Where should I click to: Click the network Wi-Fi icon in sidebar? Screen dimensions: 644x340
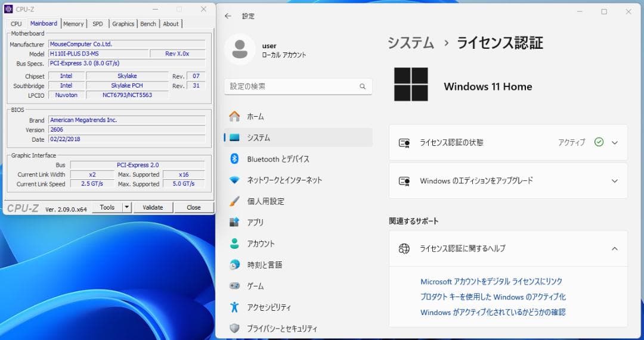click(x=234, y=180)
